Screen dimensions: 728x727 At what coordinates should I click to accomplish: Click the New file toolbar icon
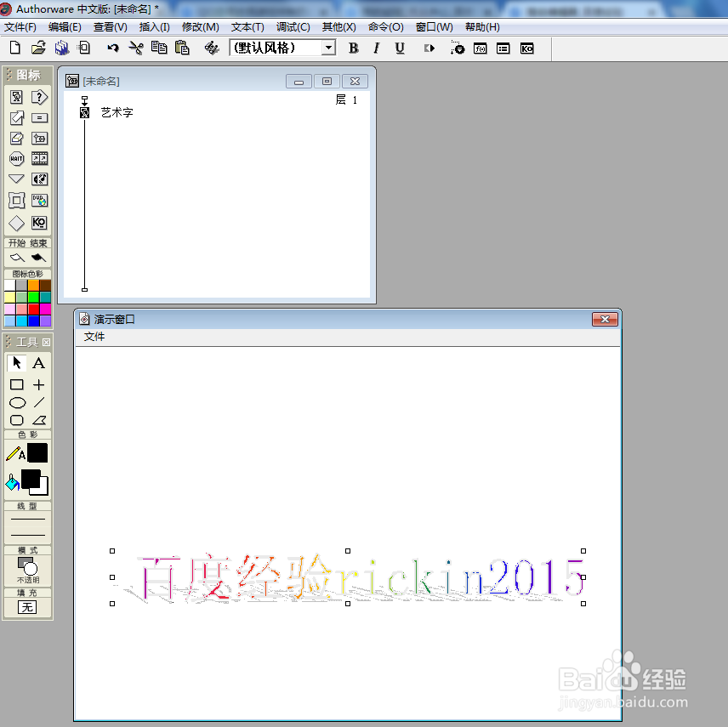tap(14, 48)
